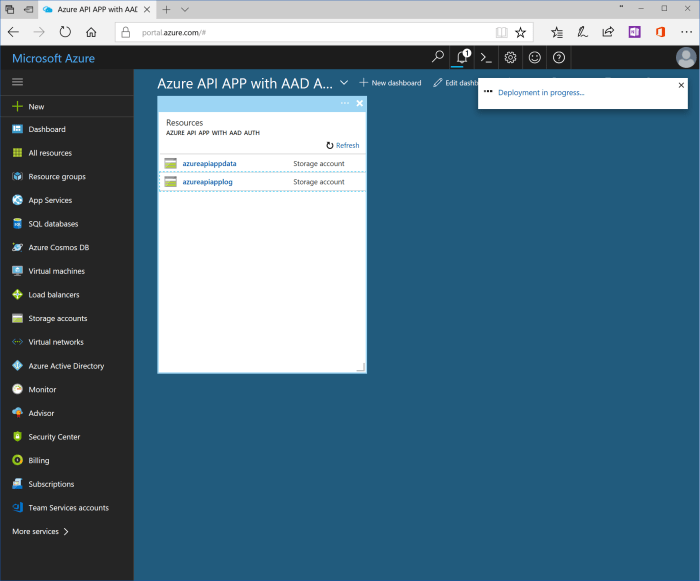Image resolution: width=700 pixels, height=581 pixels.
Task: Click the feedback smiley icon
Action: click(534, 57)
